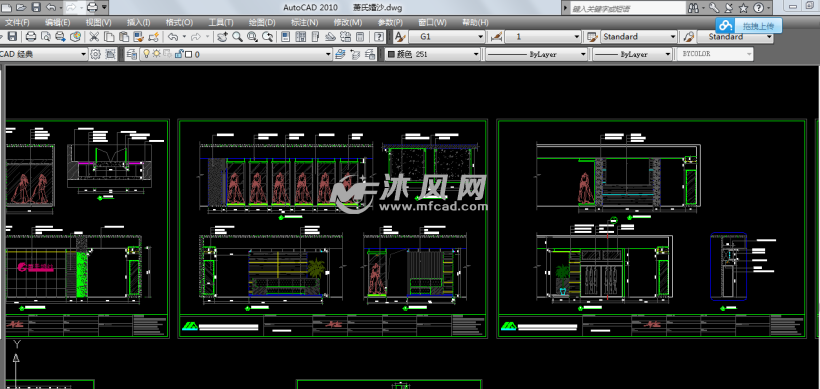Toggle layer 0 light bulb on/off
The image size is (820, 389).
[147, 54]
